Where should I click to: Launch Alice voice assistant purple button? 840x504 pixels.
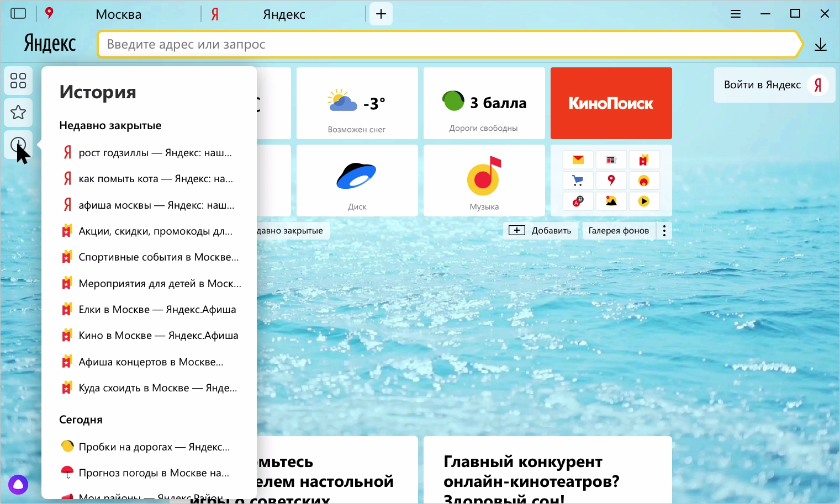(x=18, y=485)
